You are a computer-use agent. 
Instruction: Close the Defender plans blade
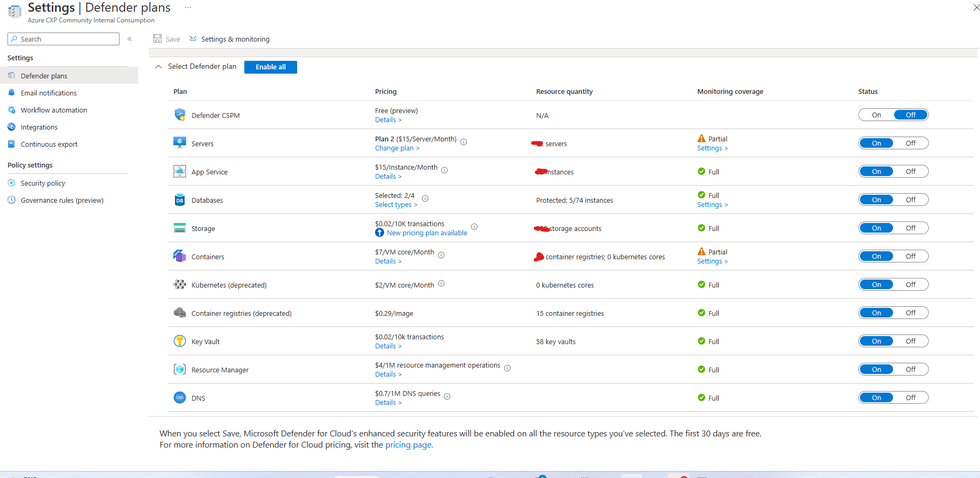click(x=976, y=7)
